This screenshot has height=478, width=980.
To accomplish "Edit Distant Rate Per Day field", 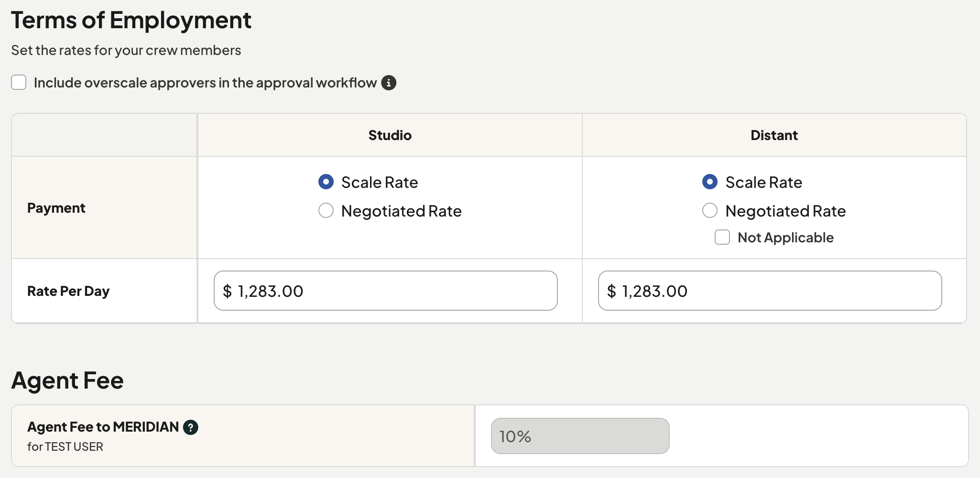I will 770,291.
